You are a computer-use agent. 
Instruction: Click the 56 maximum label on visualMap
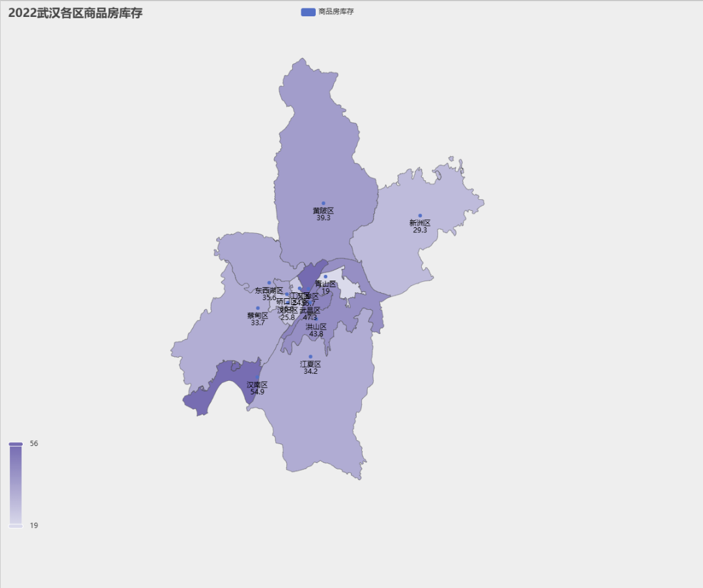pyautogui.click(x=34, y=443)
